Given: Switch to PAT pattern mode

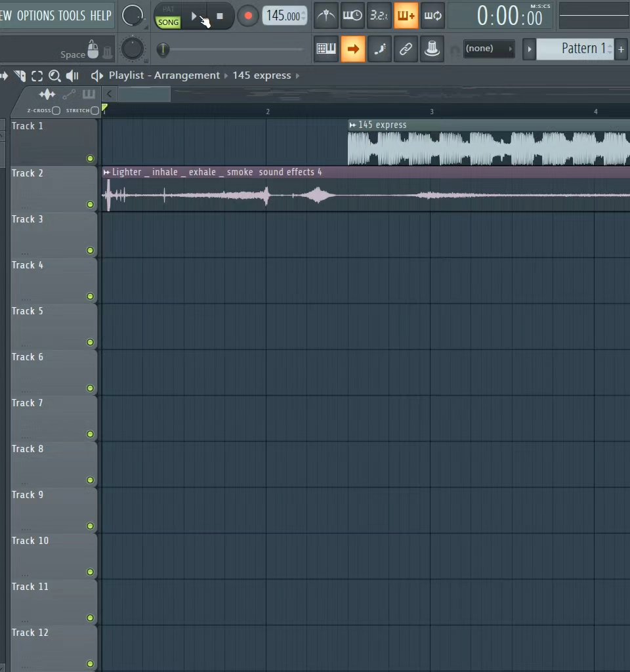Looking at the screenshot, I should pyautogui.click(x=168, y=9).
